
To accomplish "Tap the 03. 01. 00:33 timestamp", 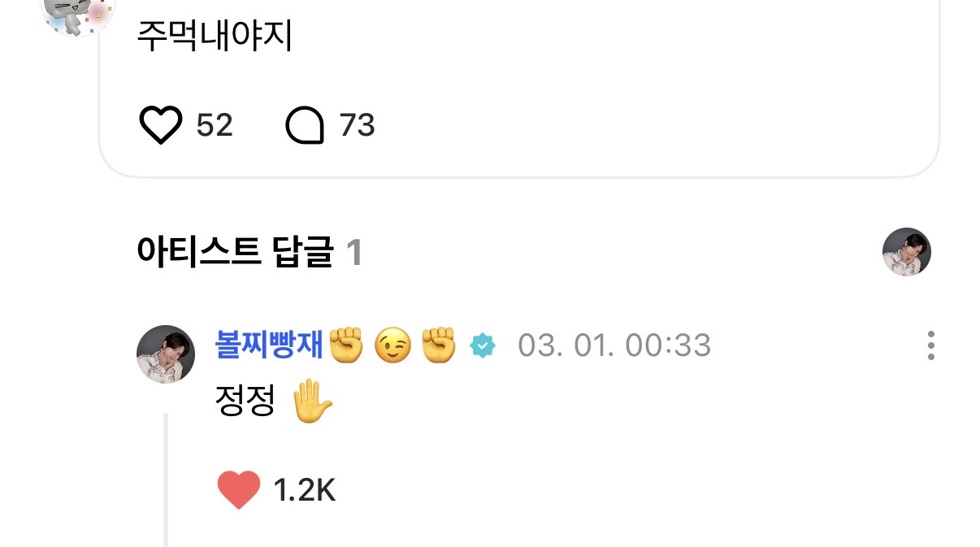I will [x=614, y=345].
